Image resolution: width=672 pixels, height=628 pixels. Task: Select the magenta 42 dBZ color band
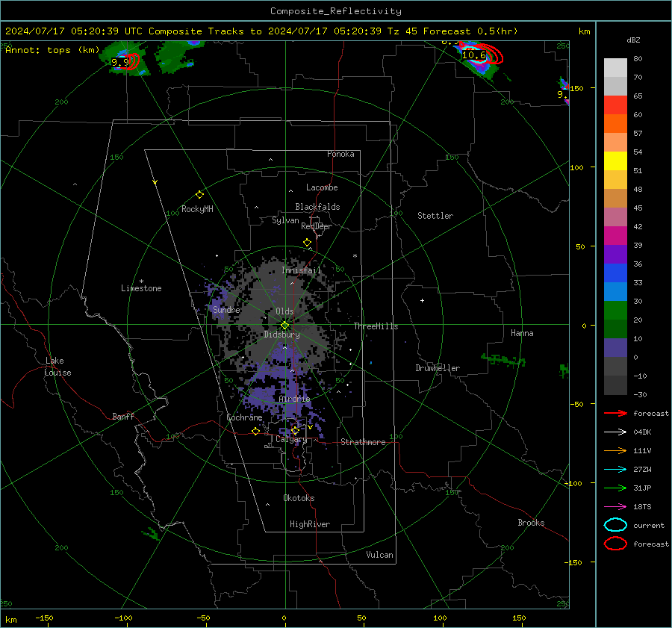[615, 235]
